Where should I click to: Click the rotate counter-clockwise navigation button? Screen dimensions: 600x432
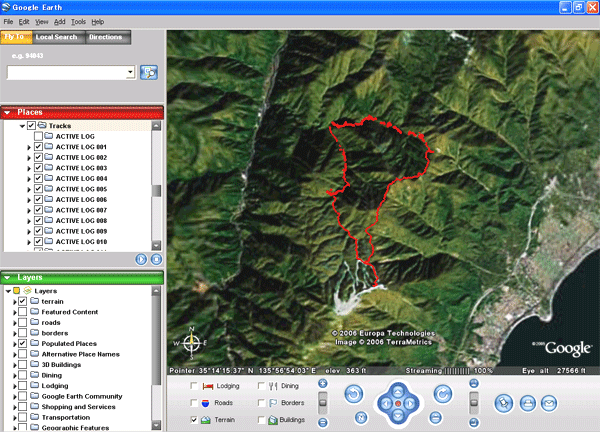pos(353,395)
